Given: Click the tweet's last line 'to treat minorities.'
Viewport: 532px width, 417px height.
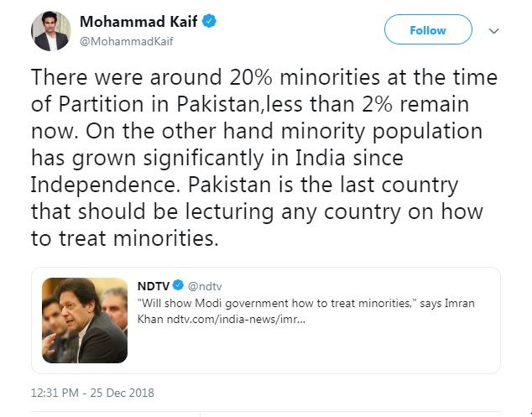Looking at the screenshot, I should coord(124,237).
